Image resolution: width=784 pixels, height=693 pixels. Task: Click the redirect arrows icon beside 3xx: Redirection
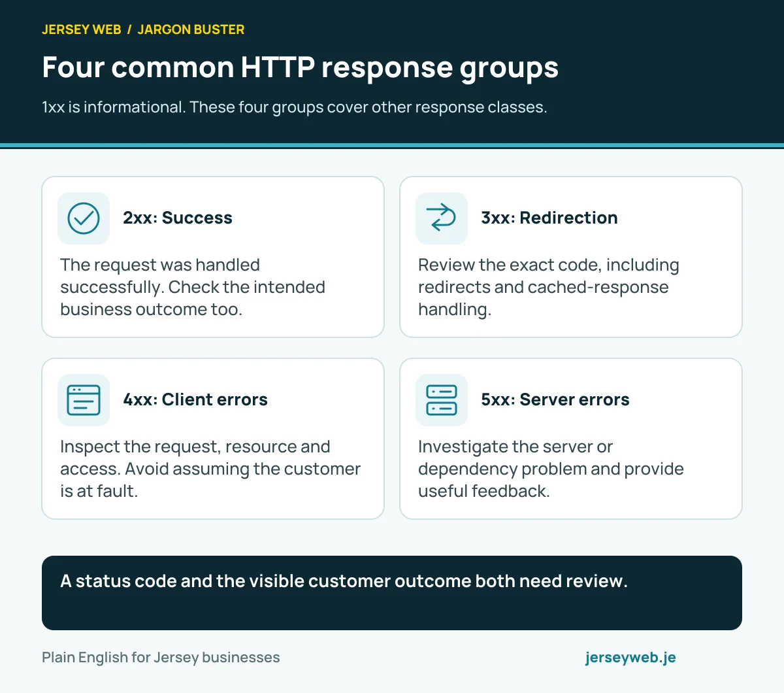click(x=442, y=218)
